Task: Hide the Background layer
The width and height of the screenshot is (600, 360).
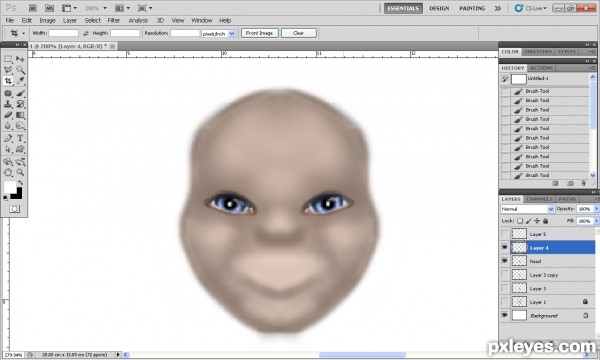Action: tap(505, 315)
